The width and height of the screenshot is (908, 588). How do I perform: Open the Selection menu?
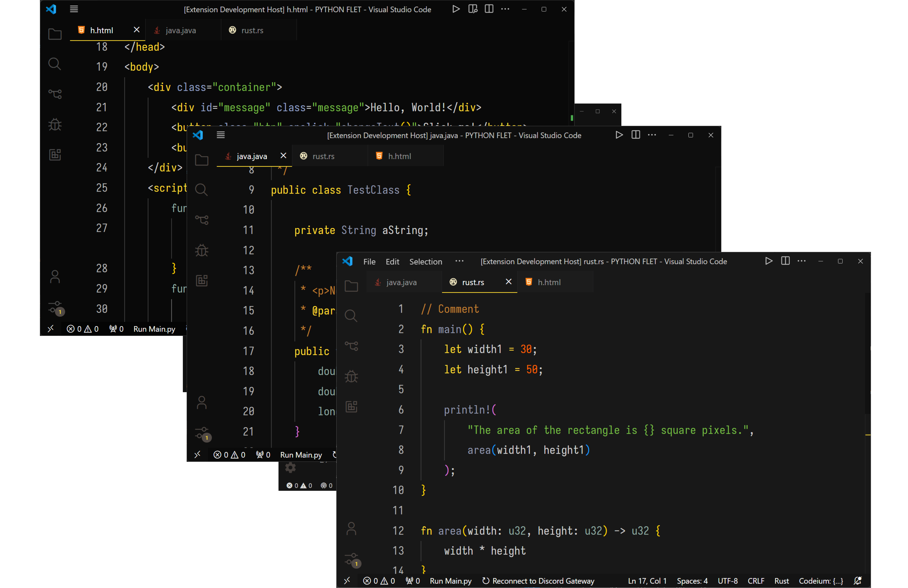(x=425, y=262)
